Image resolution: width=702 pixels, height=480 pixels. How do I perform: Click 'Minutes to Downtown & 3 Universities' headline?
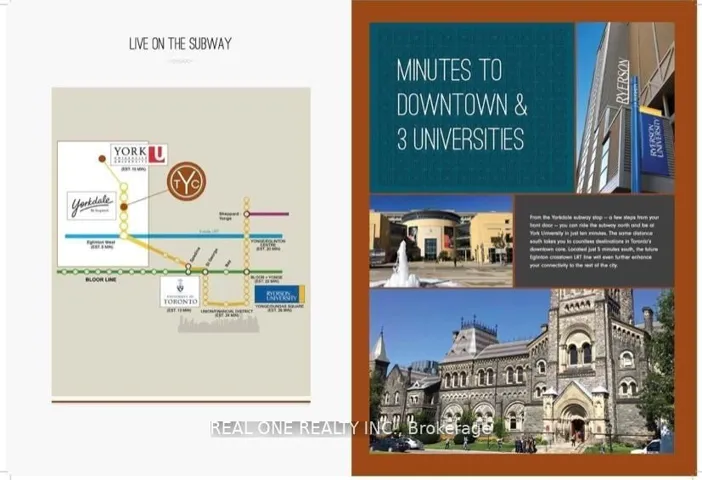(460, 103)
